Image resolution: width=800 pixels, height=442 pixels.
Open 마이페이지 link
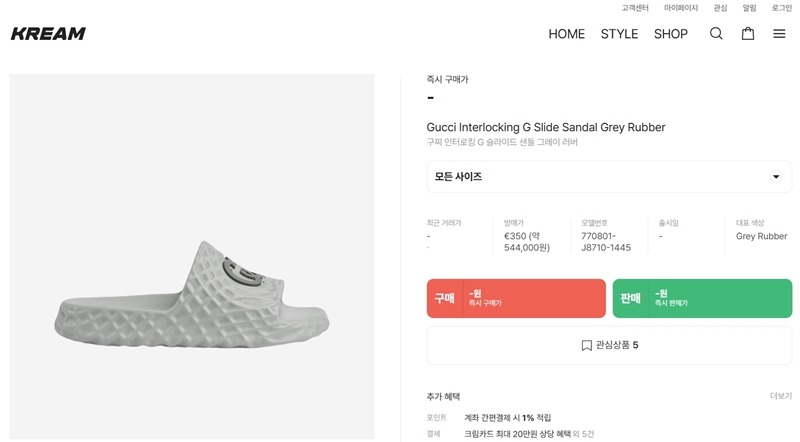[x=681, y=8]
